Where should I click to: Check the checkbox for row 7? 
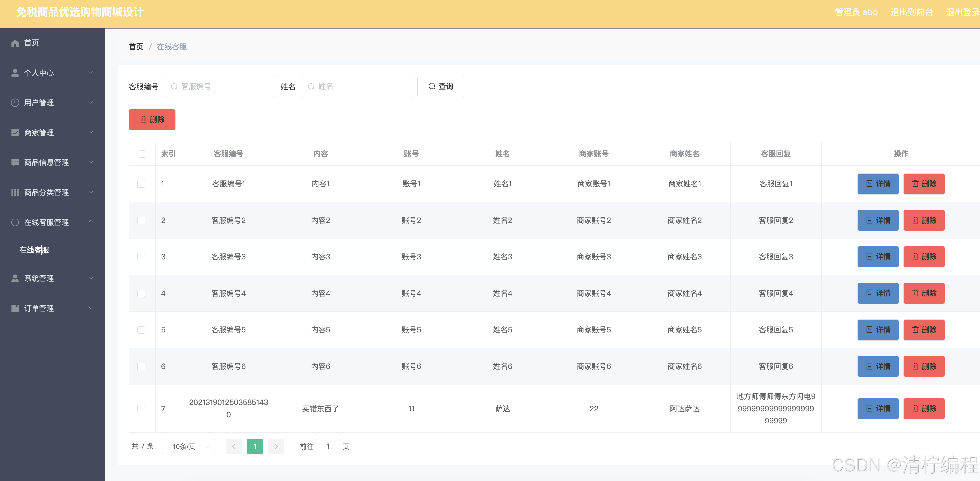(x=141, y=409)
